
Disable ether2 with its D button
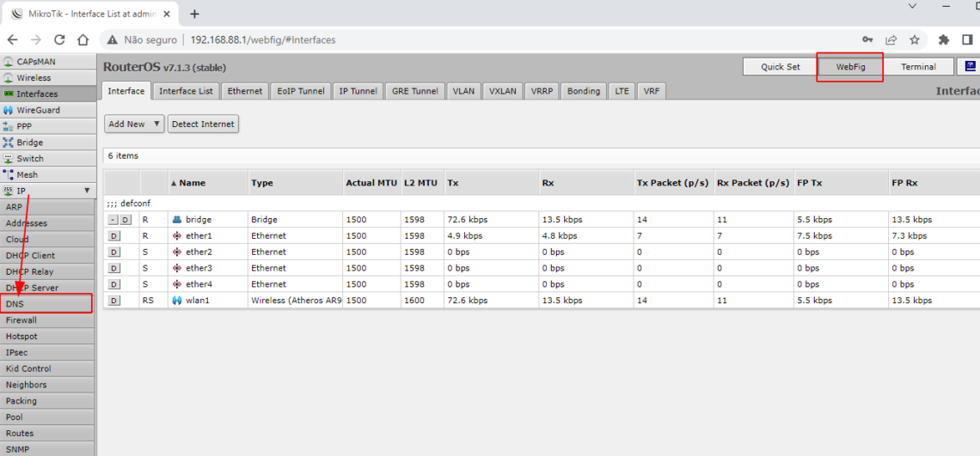tap(113, 252)
